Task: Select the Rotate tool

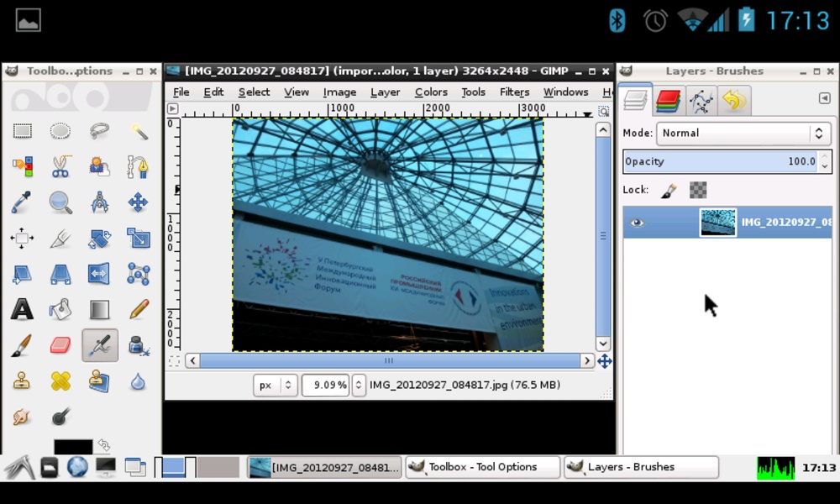Action: coord(99,238)
